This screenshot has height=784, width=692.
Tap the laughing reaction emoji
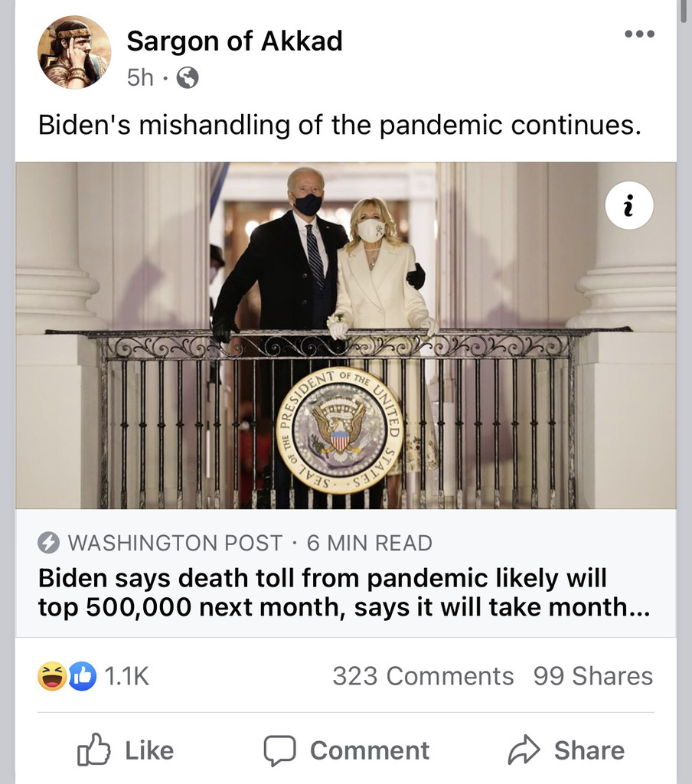pyautogui.click(x=52, y=676)
